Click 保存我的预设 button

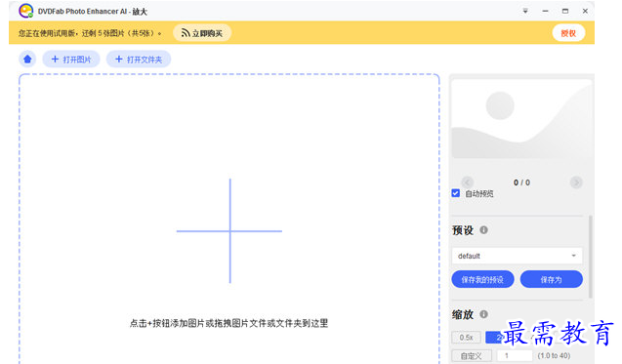(482, 279)
